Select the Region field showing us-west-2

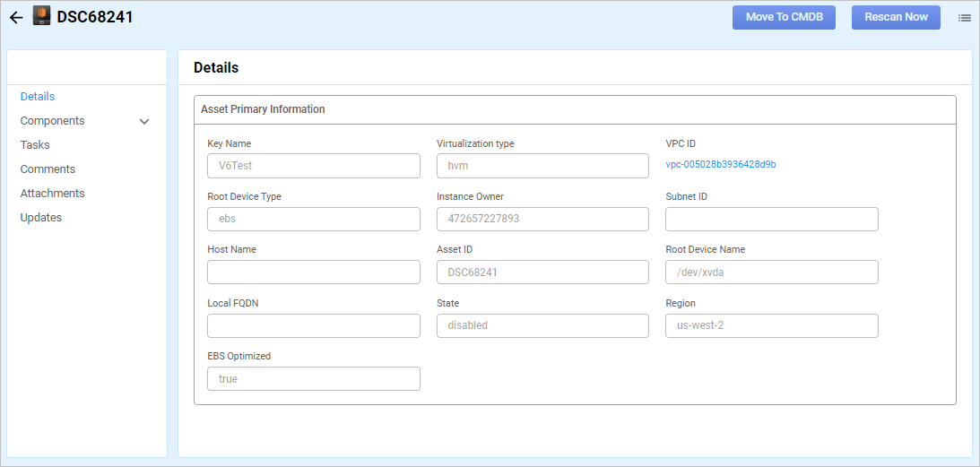tap(771, 325)
